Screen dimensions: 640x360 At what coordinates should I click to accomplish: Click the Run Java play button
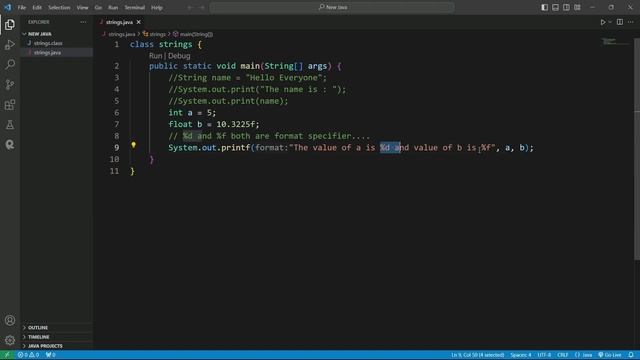602,22
